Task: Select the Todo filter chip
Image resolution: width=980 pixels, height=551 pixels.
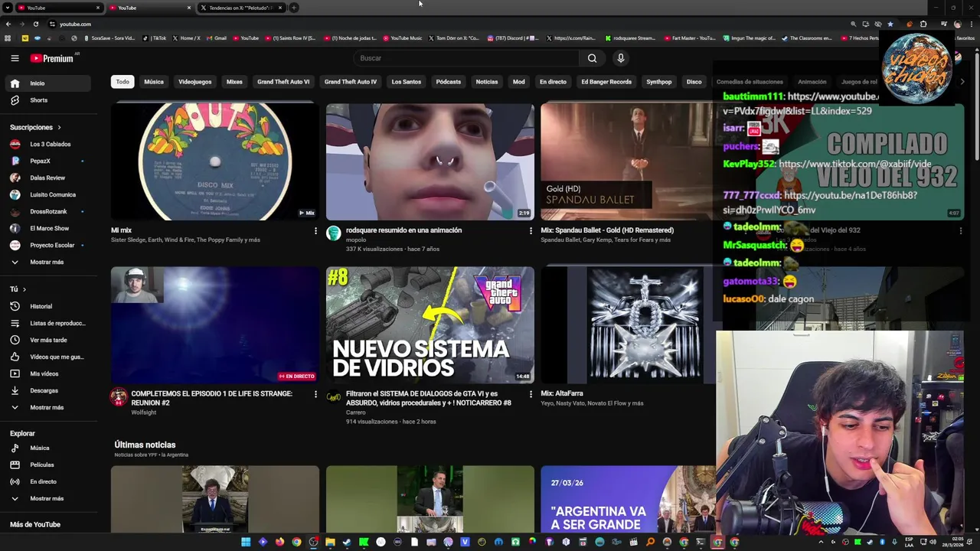Action: coord(122,82)
